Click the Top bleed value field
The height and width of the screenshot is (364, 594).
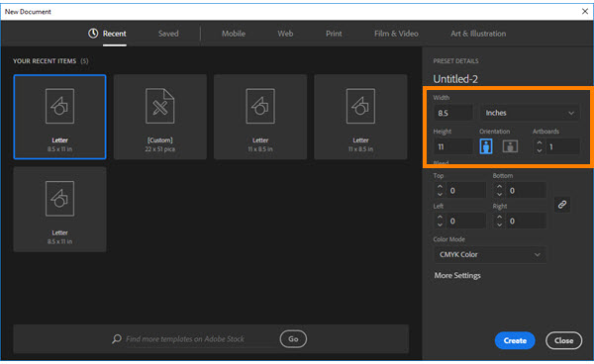pos(466,190)
